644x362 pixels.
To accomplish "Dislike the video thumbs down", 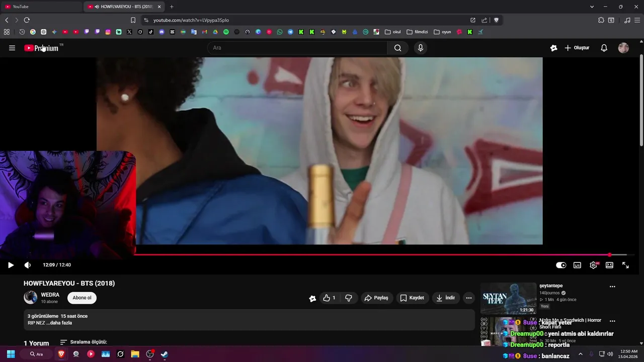I will click(x=349, y=298).
